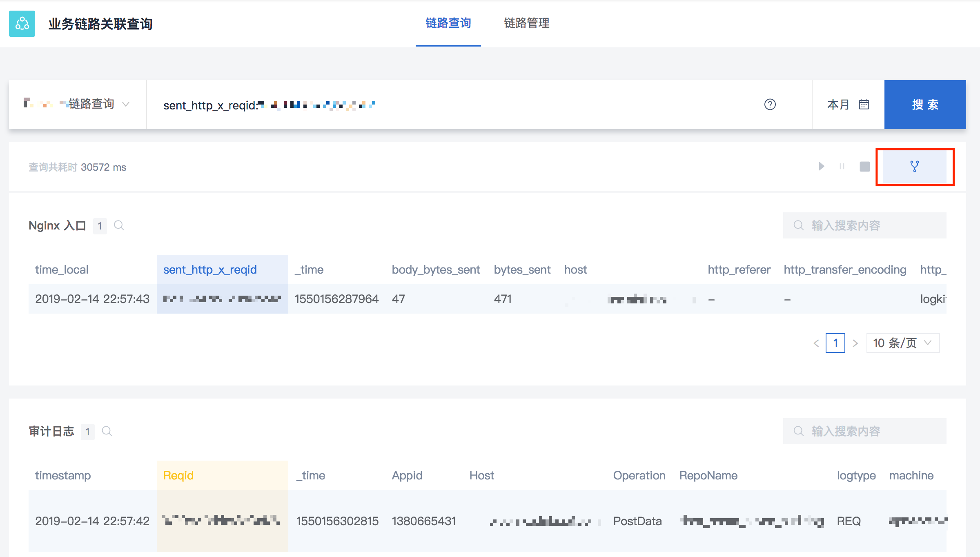Open the 链路查询 type dropdown
The width and height of the screenshot is (980, 557).
tap(78, 105)
